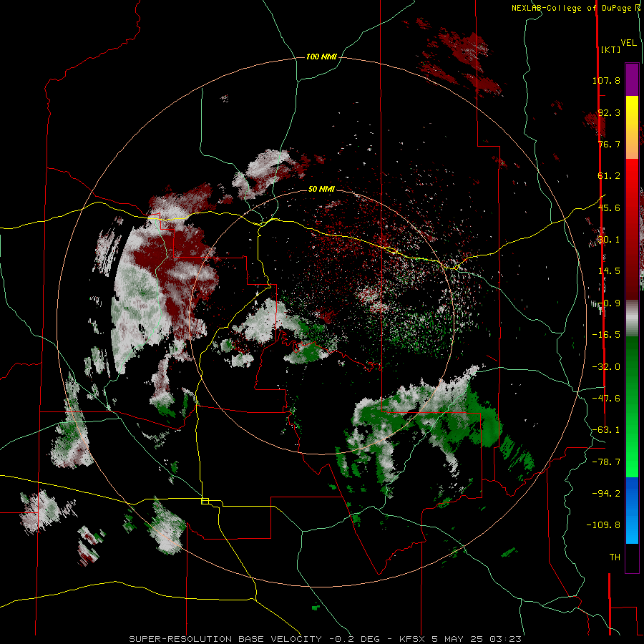Click the 14.5 legend value
644x644 pixels.
tap(609, 271)
